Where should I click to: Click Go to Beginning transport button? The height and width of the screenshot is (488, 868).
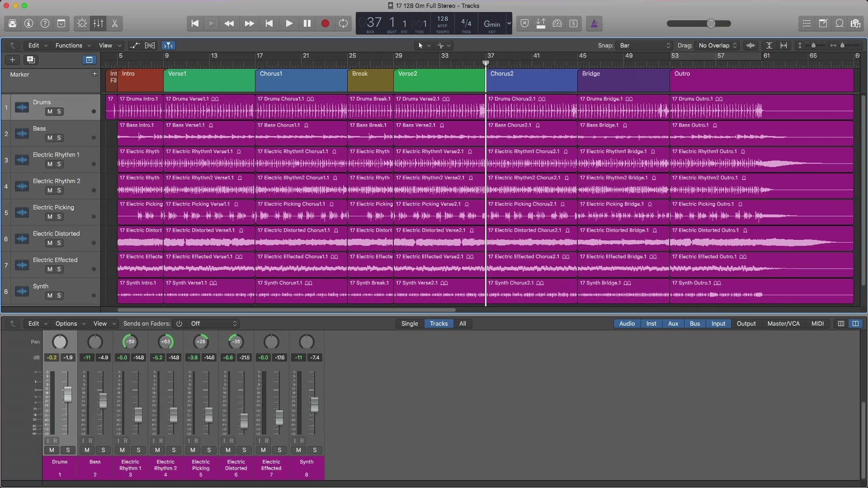coord(195,23)
